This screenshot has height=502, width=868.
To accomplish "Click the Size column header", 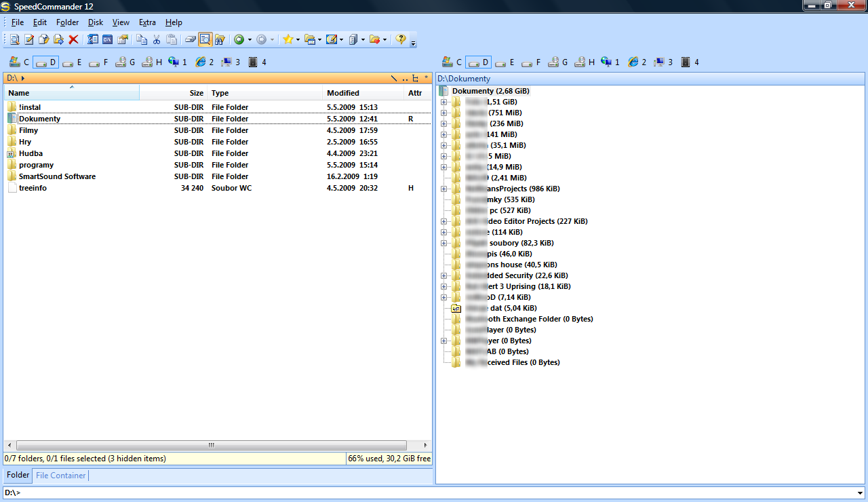I will [x=196, y=93].
